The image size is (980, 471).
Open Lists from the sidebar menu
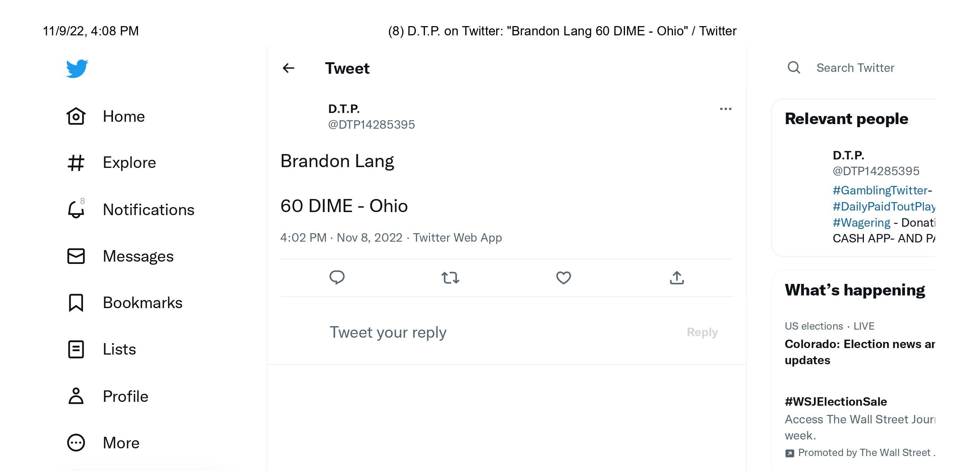pyautogui.click(x=119, y=349)
